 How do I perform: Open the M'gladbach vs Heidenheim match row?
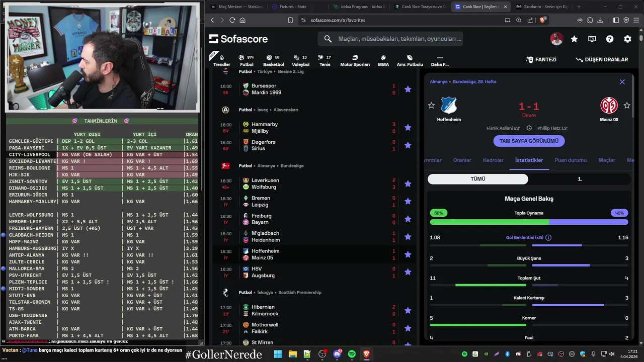pyautogui.click(x=315, y=237)
